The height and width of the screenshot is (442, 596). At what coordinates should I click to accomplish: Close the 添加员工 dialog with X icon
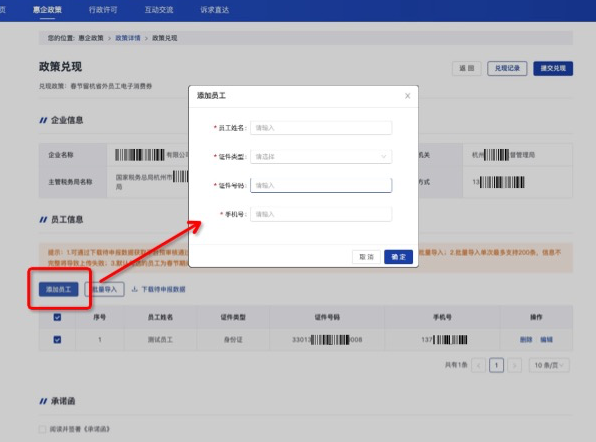coord(407,96)
